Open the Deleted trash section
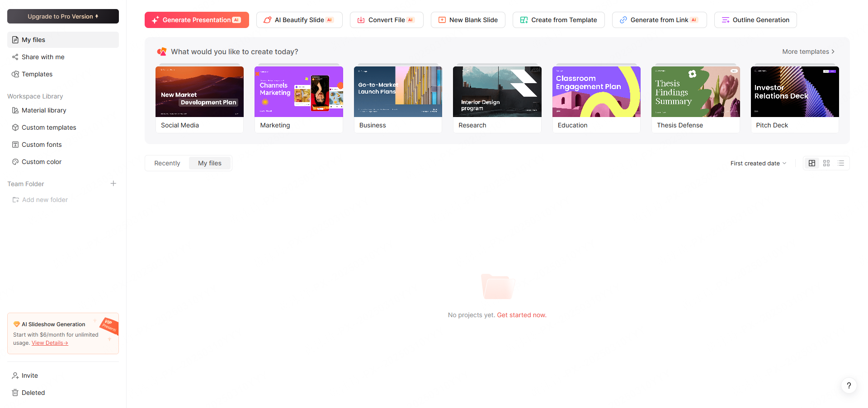This screenshot has height=408, width=868. pos(33,393)
